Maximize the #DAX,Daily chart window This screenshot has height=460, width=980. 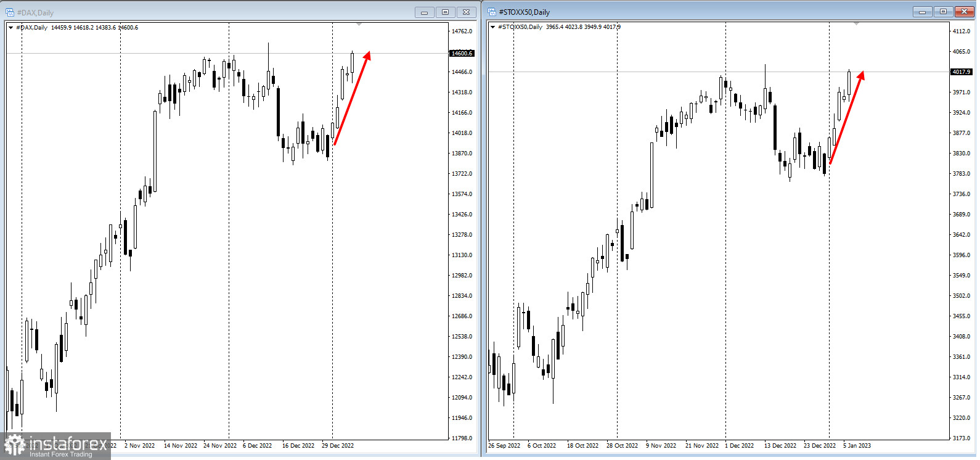click(x=445, y=12)
